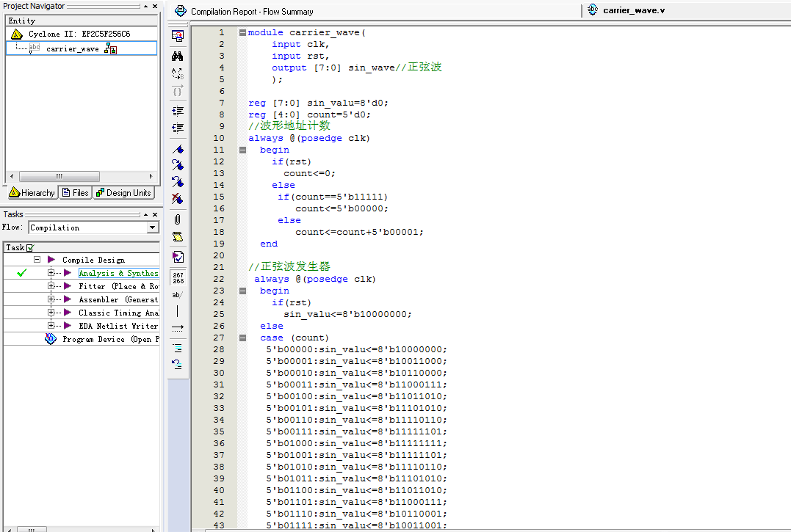The width and height of the screenshot is (791, 532).
Task: Open the Flow Compilation dropdown
Action: pos(152,227)
